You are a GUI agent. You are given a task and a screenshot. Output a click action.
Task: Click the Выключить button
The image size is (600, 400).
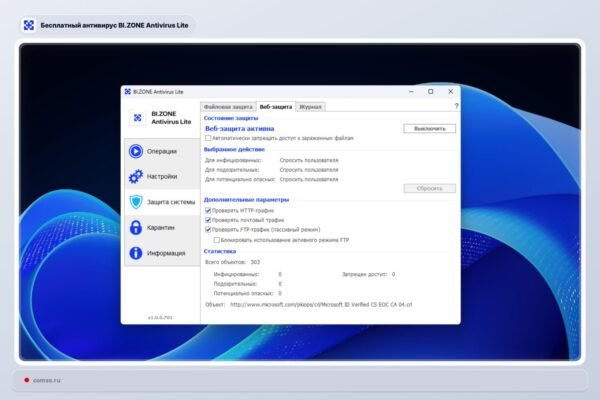pyautogui.click(x=429, y=129)
